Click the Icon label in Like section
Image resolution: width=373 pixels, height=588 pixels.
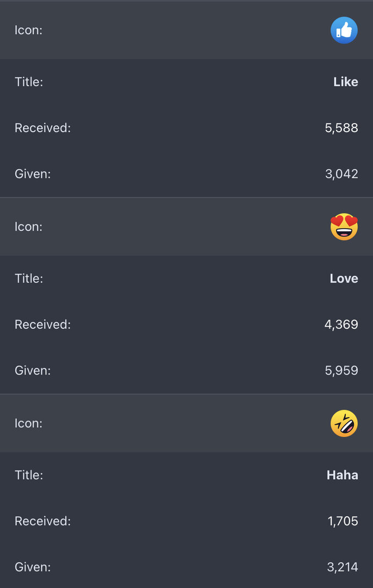[x=28, y=30]
